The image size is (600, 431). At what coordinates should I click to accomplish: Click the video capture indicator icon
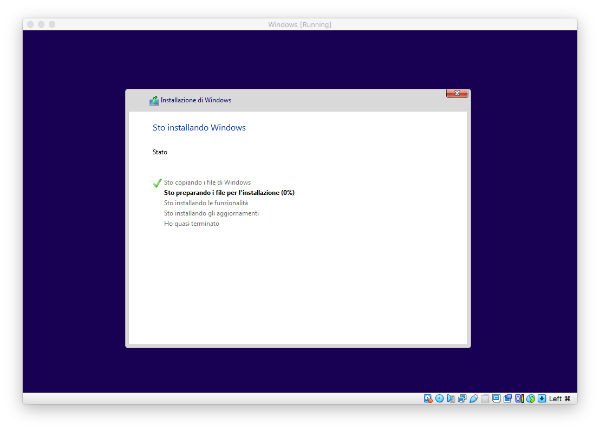point(508,398)
